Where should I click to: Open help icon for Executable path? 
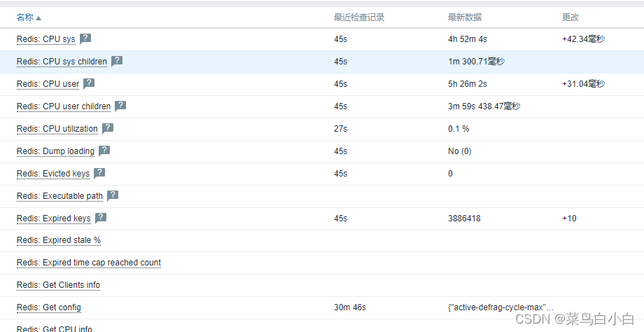[x=113, y=195]
